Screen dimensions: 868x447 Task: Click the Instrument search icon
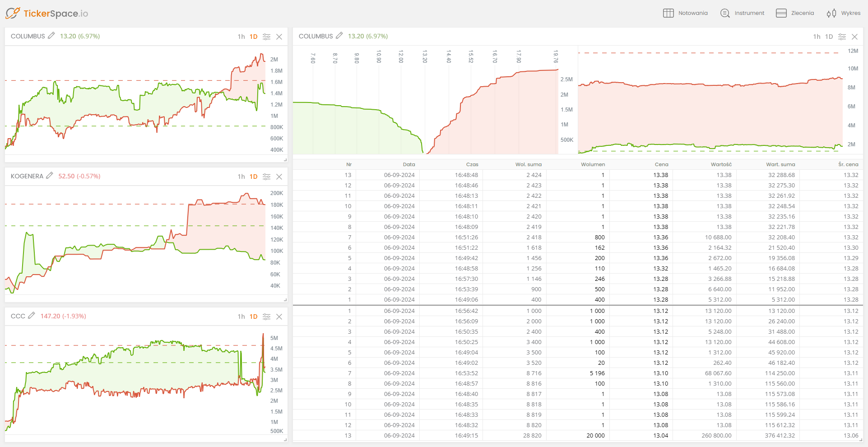725,13
